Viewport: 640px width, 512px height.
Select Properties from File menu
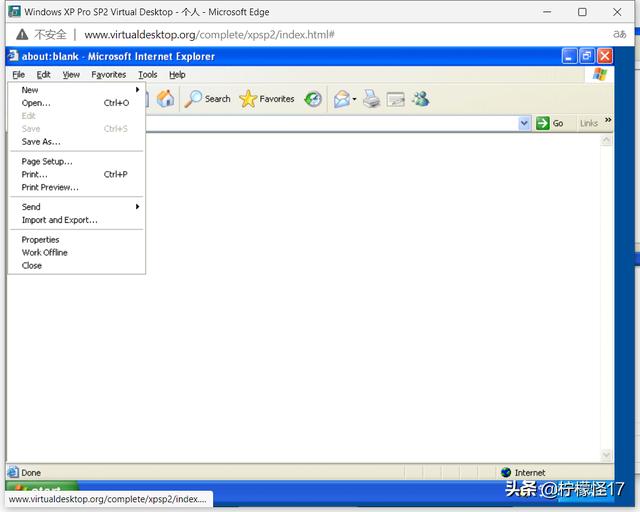[77, 240]
